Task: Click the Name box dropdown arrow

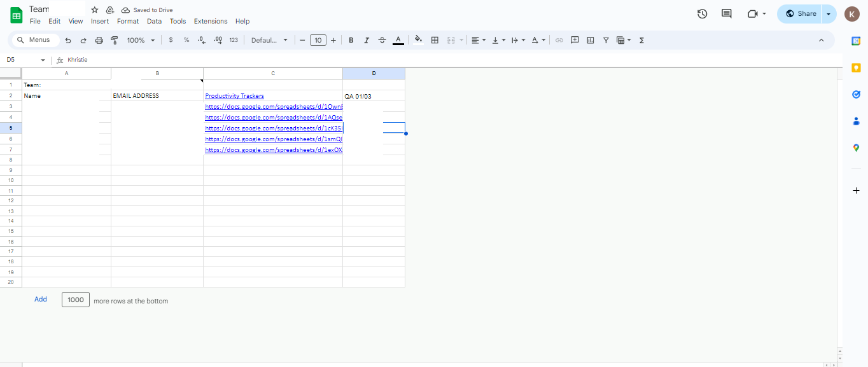Action: (43, 60)
